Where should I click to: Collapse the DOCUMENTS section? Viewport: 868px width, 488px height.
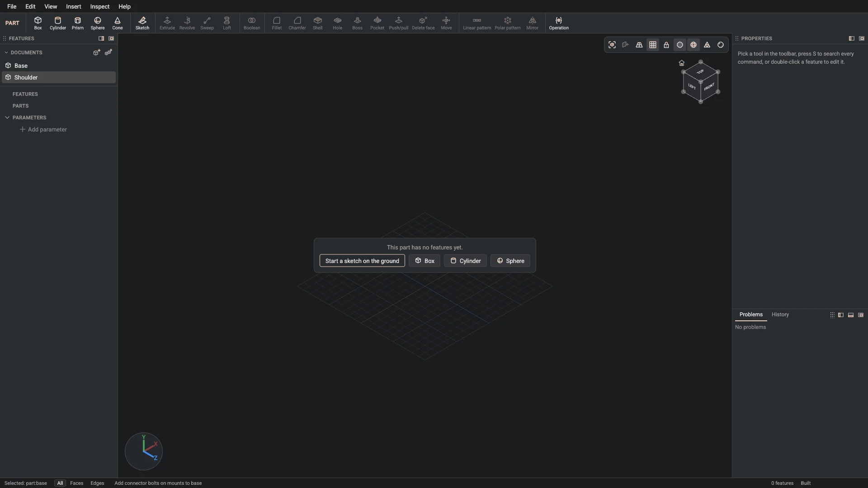tap(6, 52)
